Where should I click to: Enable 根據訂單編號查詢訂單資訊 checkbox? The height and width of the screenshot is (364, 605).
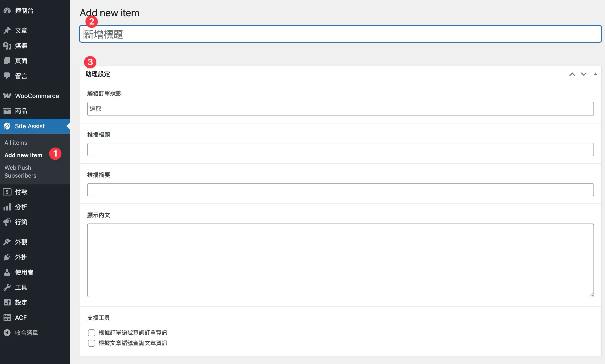[x=91, y=333]
